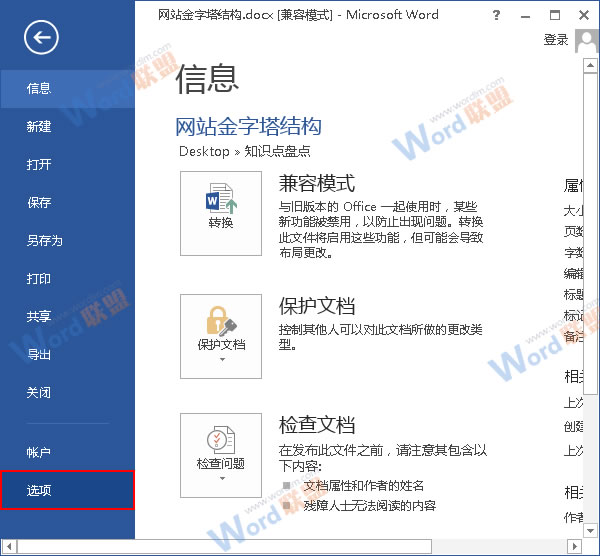Click the vertical scrollbar up arrow
This screenshot has height=556, width=600.
pyautogui.click(x=590, y=65)
